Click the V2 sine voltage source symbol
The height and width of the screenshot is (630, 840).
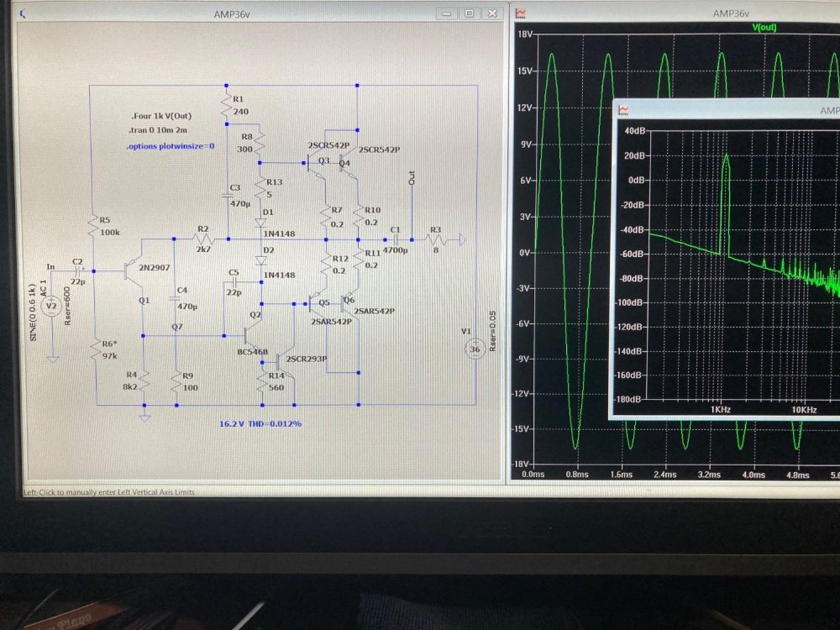(52, 307)
